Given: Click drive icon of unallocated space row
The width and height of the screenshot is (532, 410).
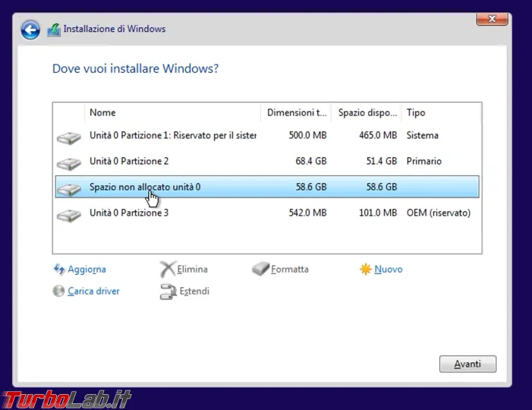Looking at the screenshot, I should [x=69, y=189].
